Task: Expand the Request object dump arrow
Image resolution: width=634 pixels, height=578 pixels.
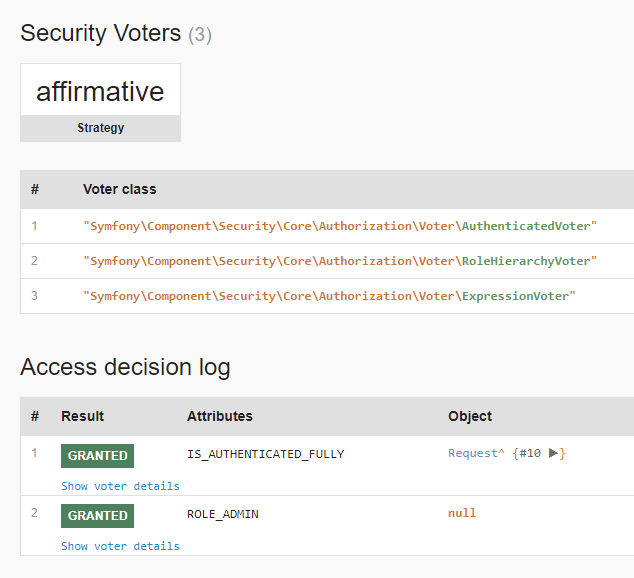Action: pyautogui.click(x=553, y=454)
